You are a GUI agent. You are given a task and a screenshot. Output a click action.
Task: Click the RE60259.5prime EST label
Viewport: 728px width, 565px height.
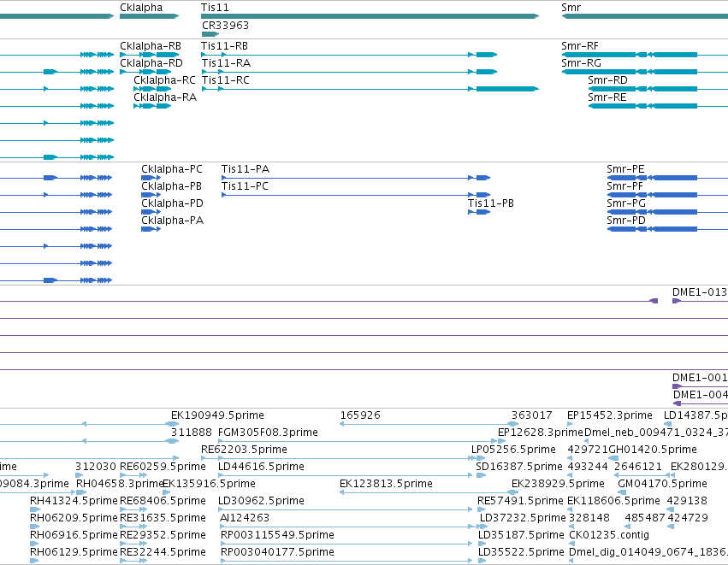[163, 467]
